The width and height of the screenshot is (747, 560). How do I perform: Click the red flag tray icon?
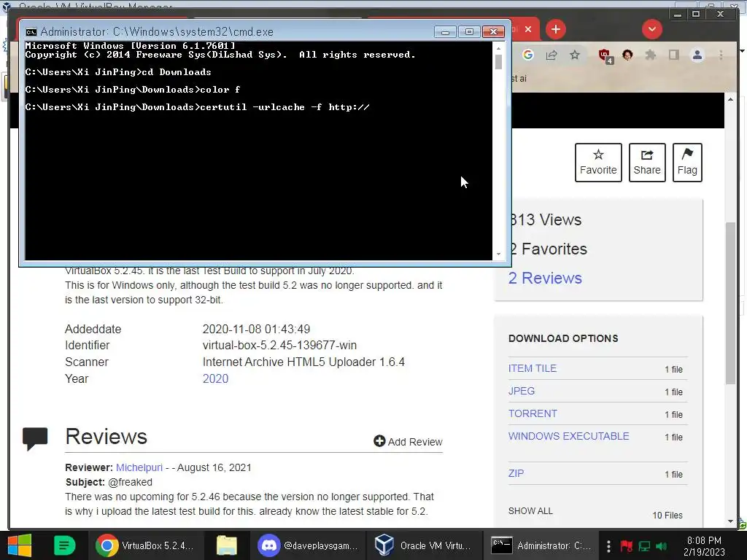(x=626, y=545)
